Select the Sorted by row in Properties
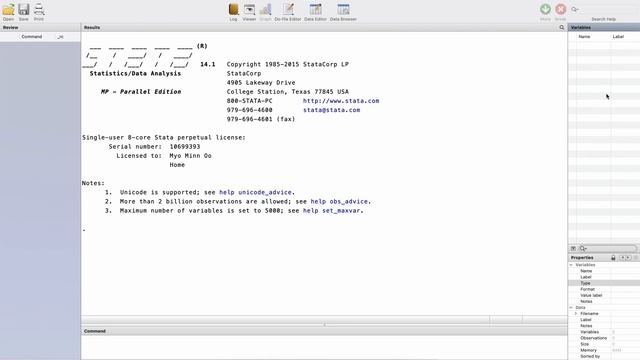 (604, 356)
